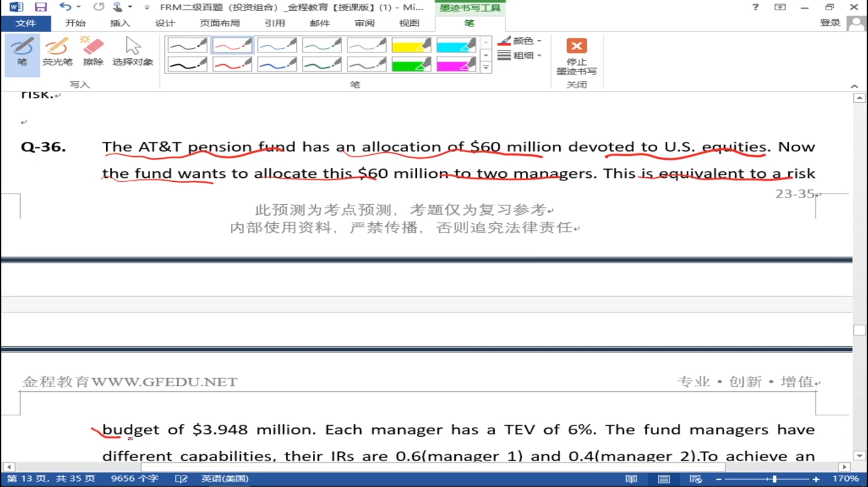The image size is (868, 487).
Task: Click the Save icon in quick access toolbar
Action: tap(41, 7)
